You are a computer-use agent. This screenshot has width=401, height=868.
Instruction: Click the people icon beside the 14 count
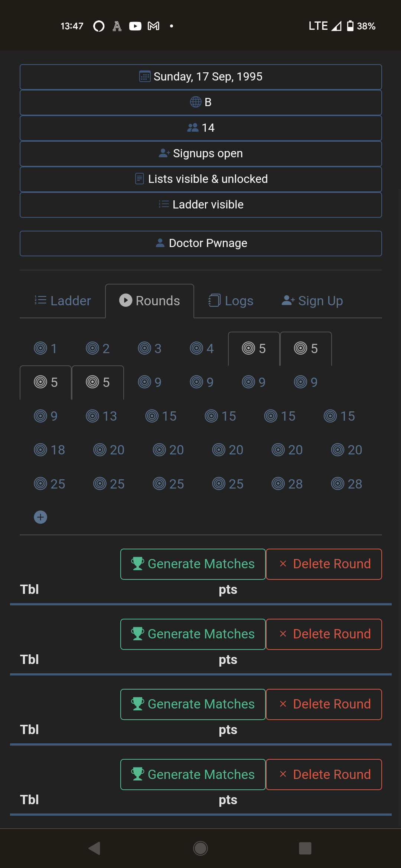tap(193, 128)
